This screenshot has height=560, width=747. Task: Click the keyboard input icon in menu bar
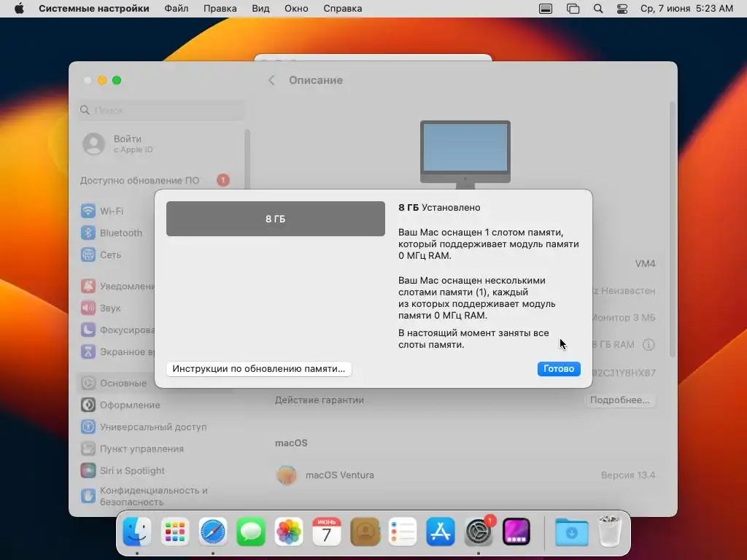(x=546, y=9)
